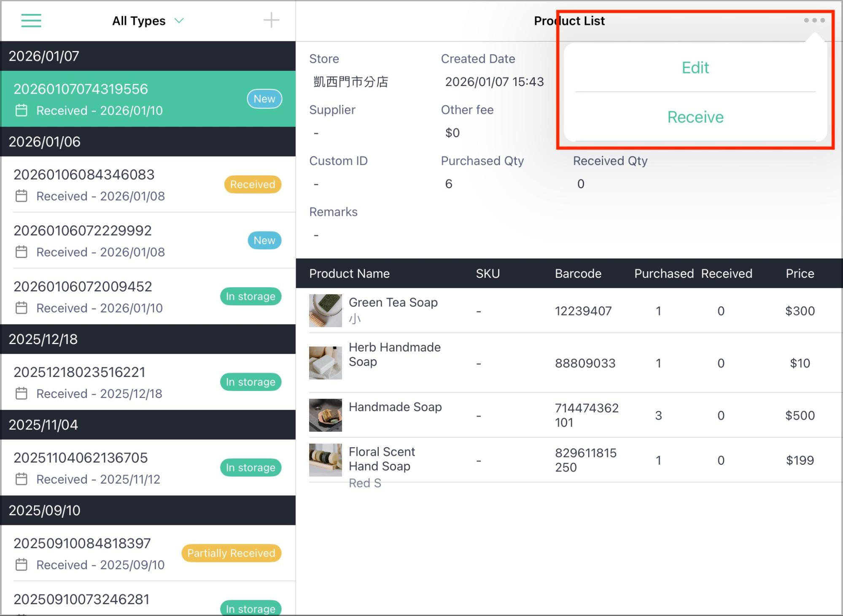Click the Purchased Qty value 6
This screenshot has height=616, width=843.
click(449, 184)
